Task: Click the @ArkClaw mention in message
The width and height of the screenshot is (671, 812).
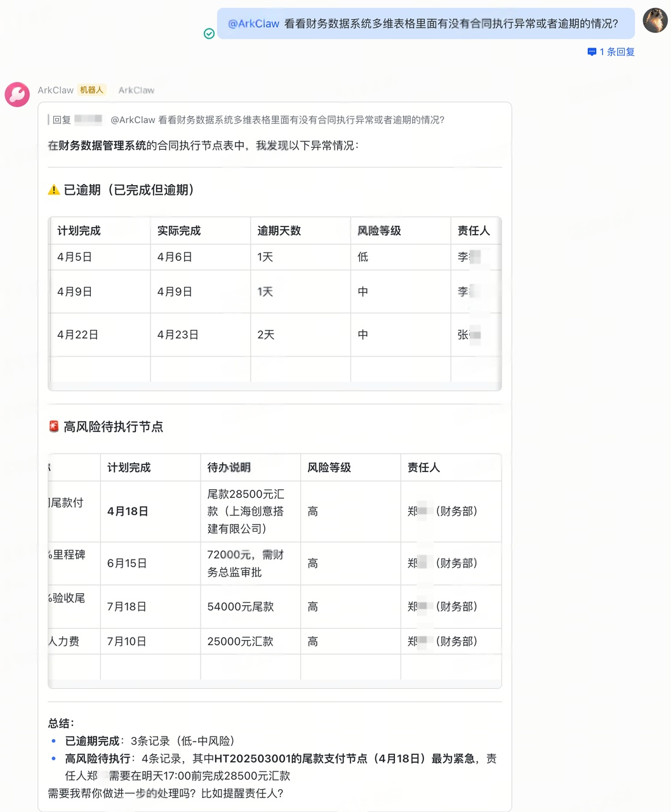Action: tap(253, 23)
